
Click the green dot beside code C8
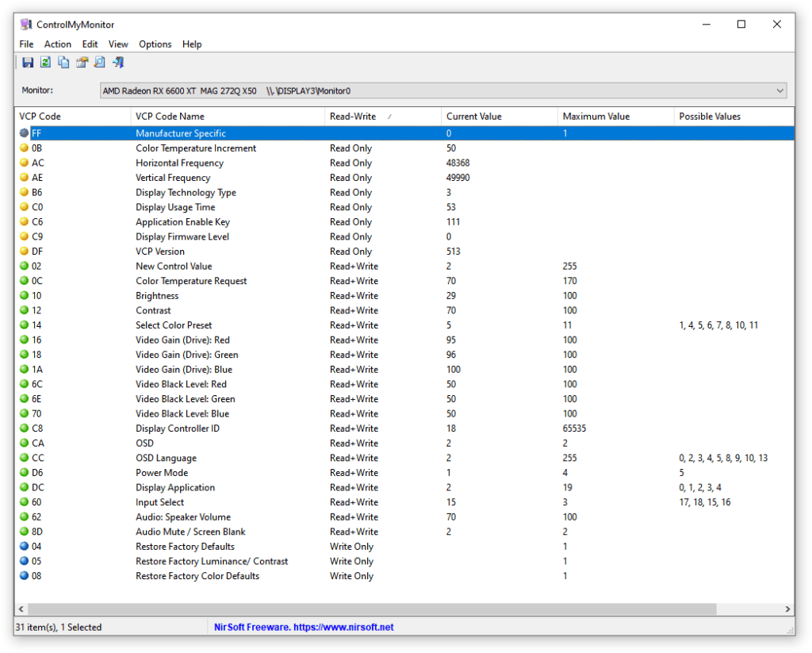click(24, 428)
